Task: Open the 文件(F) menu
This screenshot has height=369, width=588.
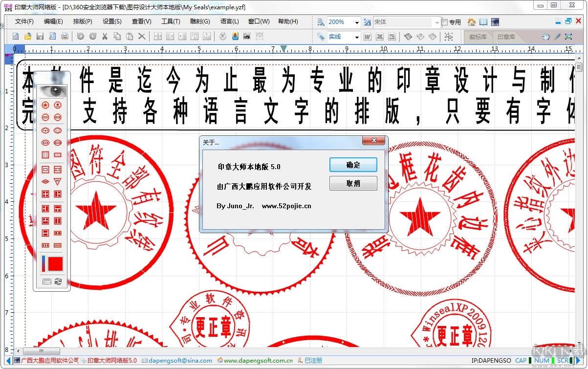Action: point(24,22)
